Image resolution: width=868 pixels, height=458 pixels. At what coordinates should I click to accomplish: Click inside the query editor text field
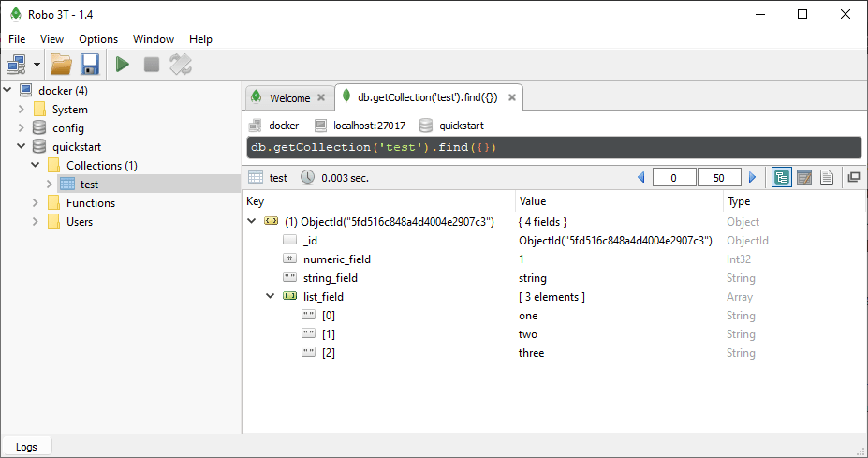[553, 147]
